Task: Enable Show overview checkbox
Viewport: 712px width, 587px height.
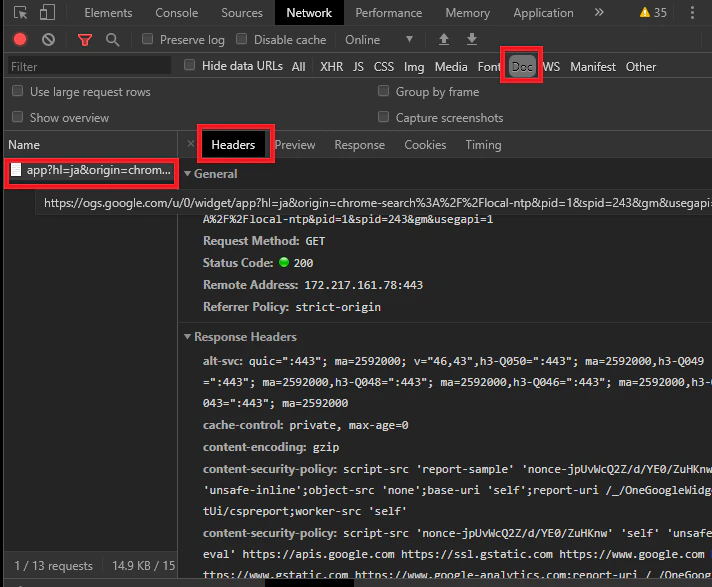Action: [18, 117]
